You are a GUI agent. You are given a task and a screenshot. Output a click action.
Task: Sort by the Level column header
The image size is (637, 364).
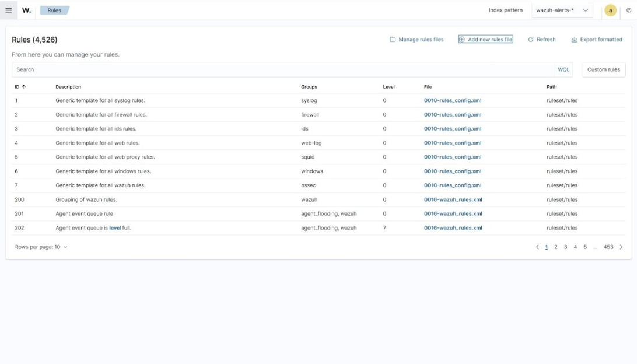click(x=388, y=87)
